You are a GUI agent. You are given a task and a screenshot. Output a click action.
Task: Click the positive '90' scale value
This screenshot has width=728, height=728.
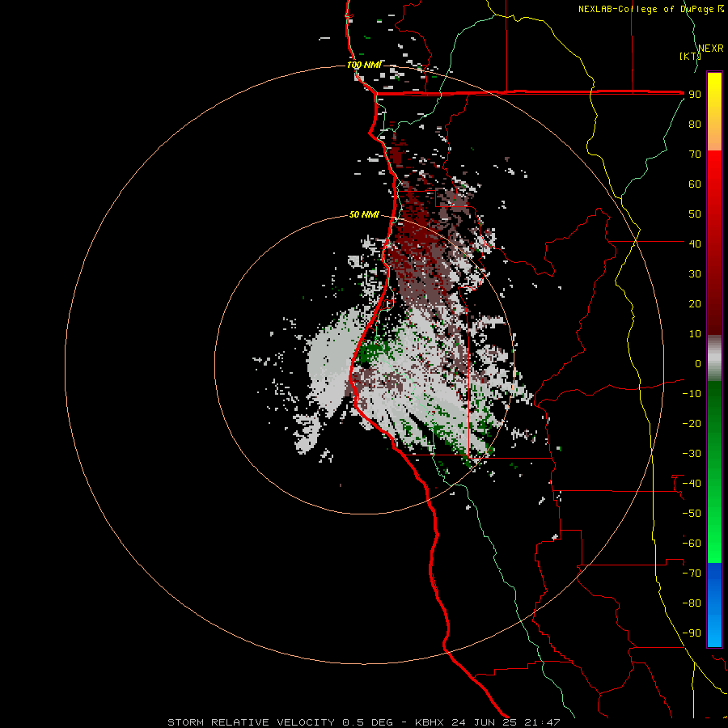point(695,95)
